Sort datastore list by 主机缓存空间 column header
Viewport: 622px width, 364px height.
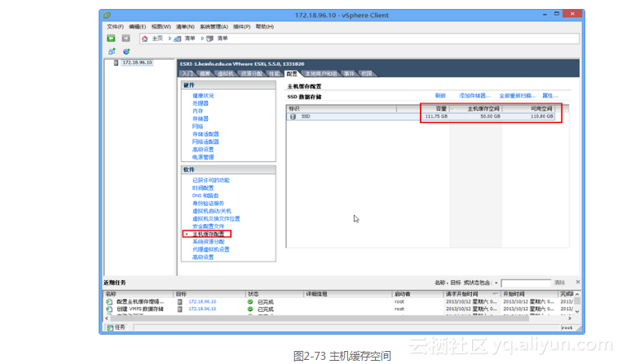coord(475,108)
